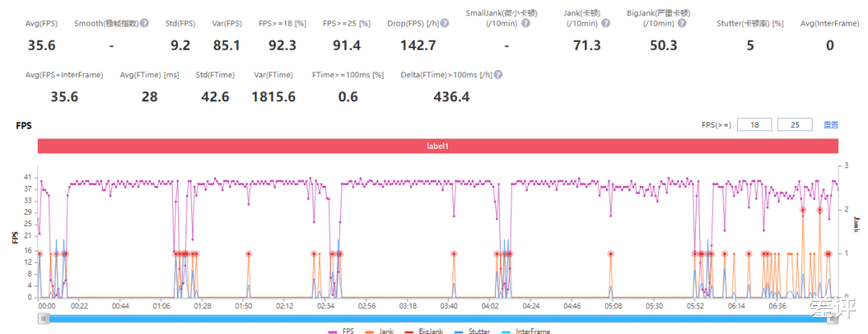Click the Jank (/10min) help icon
Image resolution: width=868 pixels, height=334 pixels.
(606, 23)
